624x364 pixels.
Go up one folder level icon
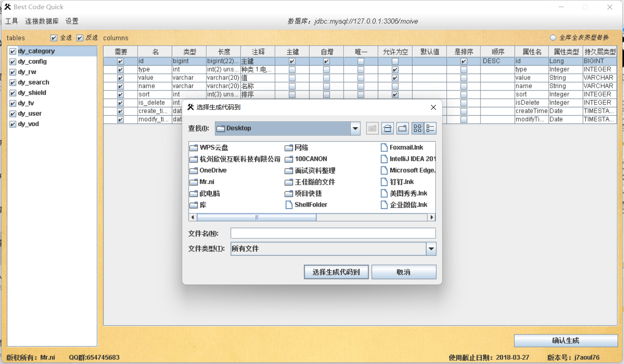[x=372, y=129]
